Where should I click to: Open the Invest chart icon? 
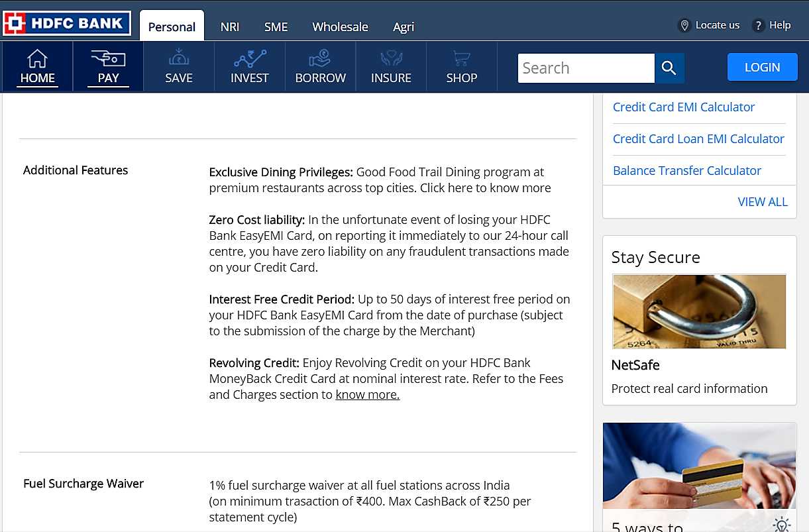[250, 58]
